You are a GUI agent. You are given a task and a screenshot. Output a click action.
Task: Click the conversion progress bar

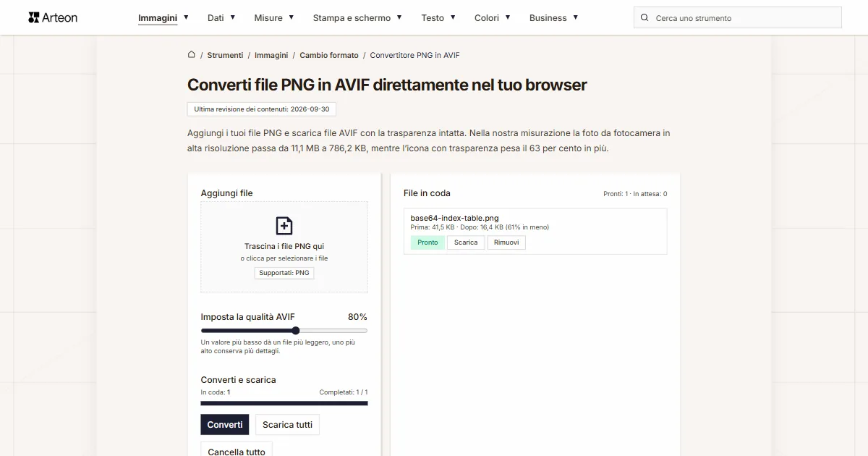(284, 403)
